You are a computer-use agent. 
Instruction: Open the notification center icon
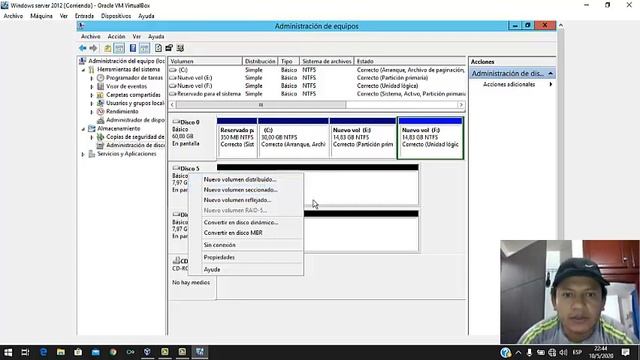[x=625, y=352]
